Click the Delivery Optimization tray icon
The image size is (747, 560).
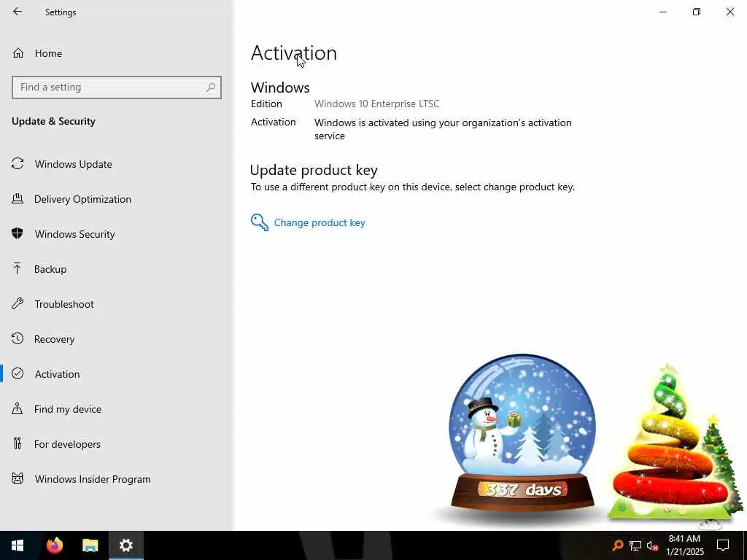18,198
